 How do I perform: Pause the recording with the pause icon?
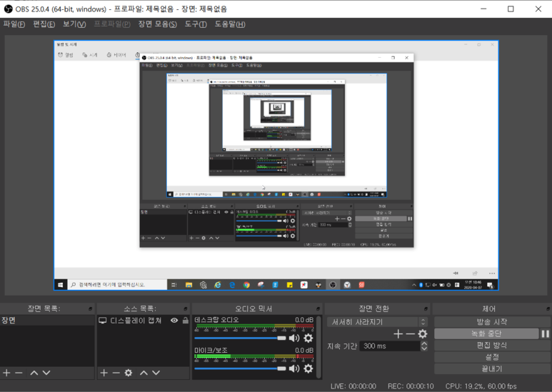point(546,333)
